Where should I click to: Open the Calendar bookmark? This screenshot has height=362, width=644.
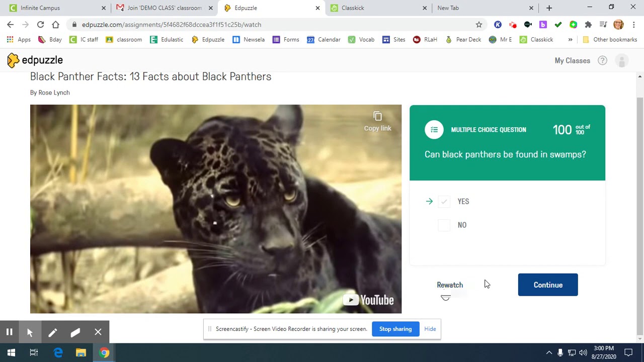click(x=324, y=39)
